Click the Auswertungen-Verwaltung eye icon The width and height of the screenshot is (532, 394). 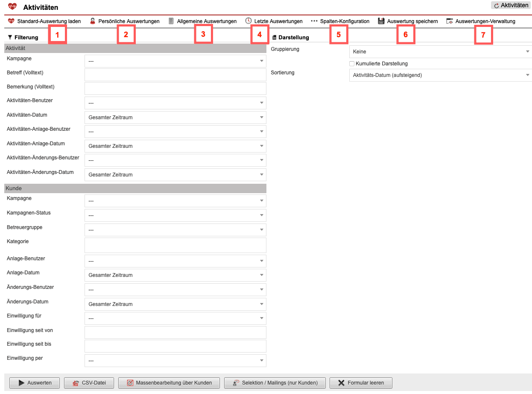pyautogui.click(x=450, y=21)
